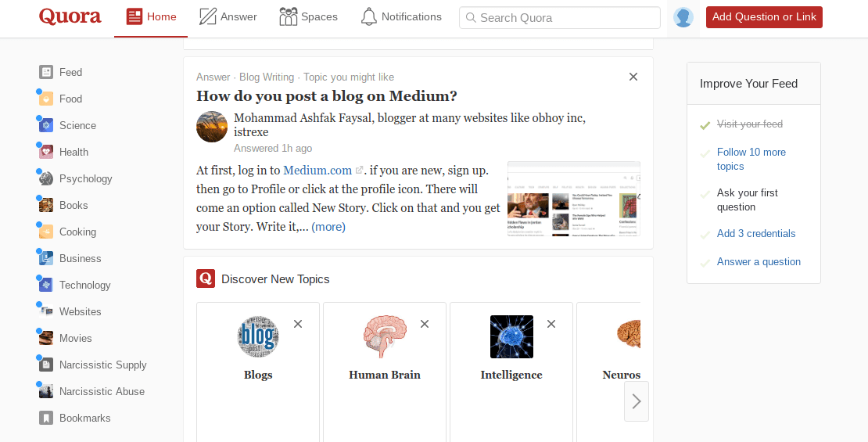Click Follow 10 more topics

point(751,159)
